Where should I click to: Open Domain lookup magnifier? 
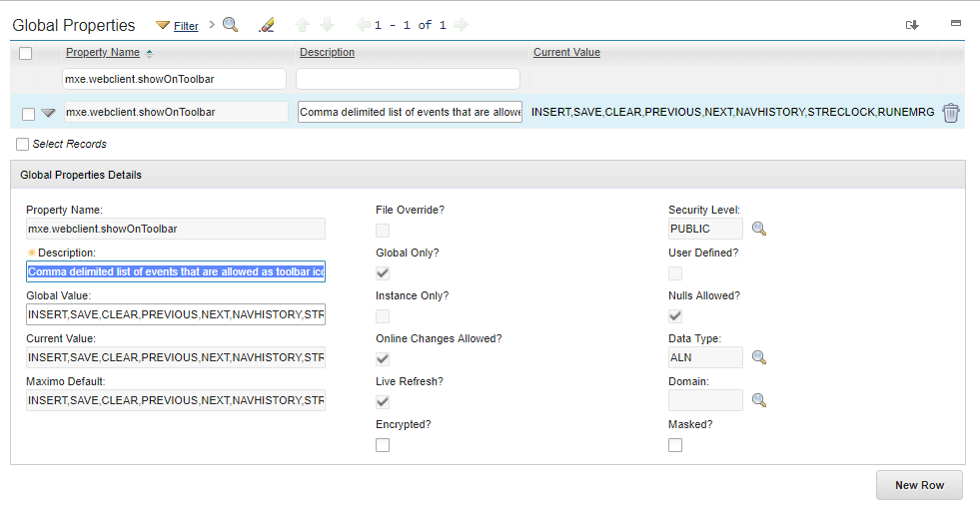pyautogui.click(x=759, y=400)
